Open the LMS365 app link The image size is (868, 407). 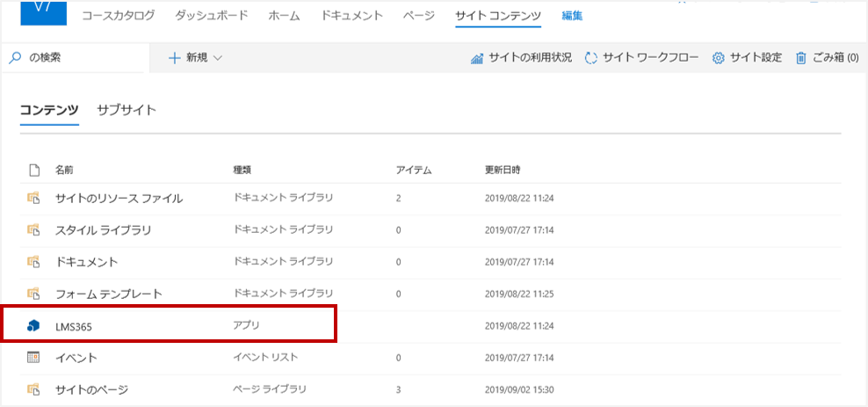click(74, 326)
